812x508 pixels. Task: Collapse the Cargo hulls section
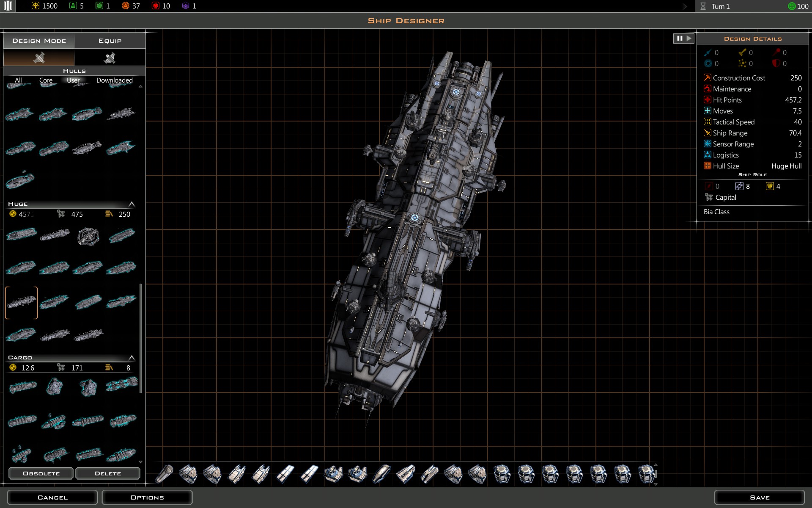point(132,358)
